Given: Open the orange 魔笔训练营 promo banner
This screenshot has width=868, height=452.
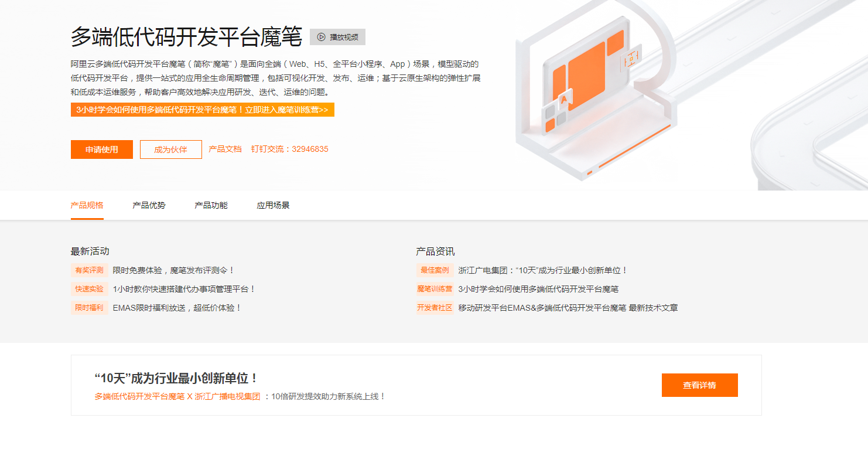Looking at the screenshot, I should pyautogui.click(x=203, y=110).
